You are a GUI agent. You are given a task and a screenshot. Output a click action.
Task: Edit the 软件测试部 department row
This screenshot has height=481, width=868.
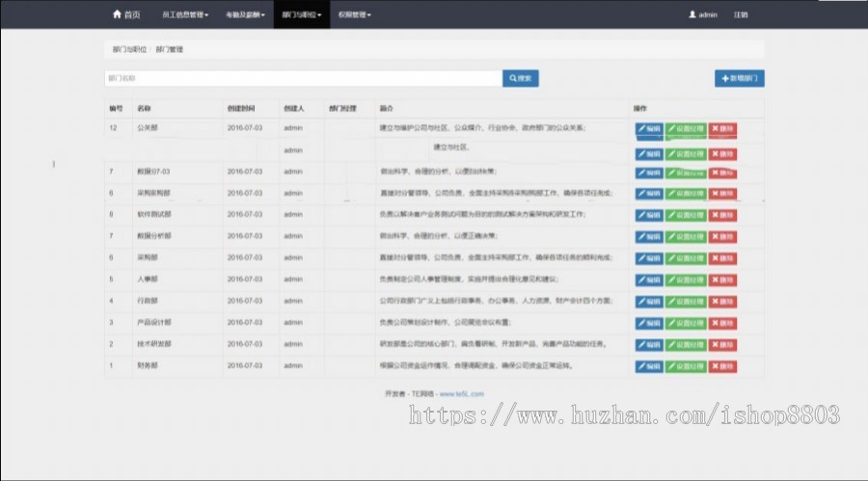point(649,215)
